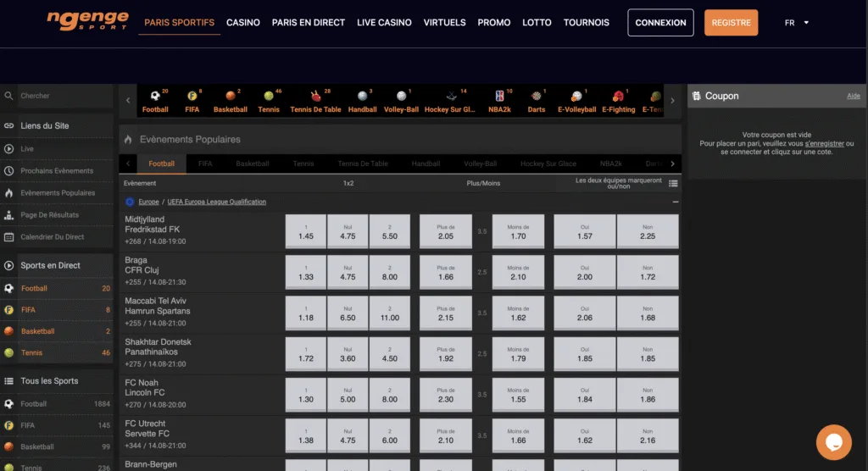Open Casino menu
The height and width of the screenshot is (471, 868).
tap(243, 23)
